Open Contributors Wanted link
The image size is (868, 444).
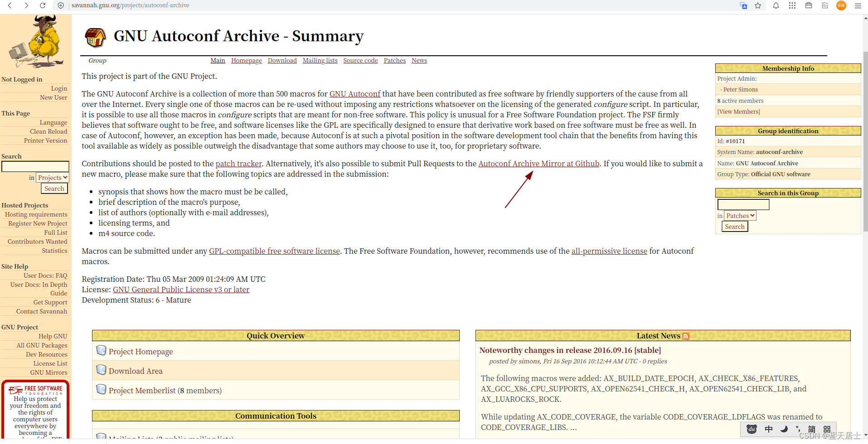[37, 241]
